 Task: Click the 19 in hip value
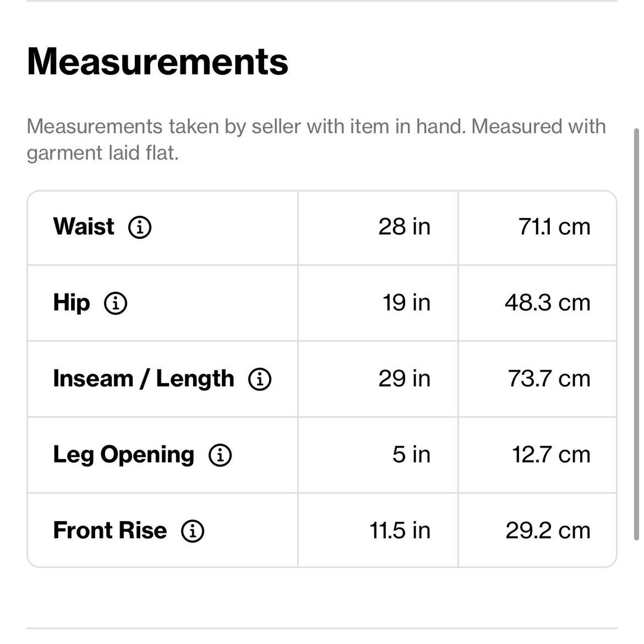coord(406,303)
